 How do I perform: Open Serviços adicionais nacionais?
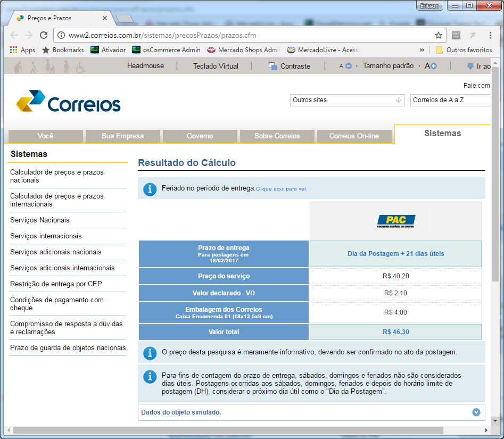(x=55, y=252)
